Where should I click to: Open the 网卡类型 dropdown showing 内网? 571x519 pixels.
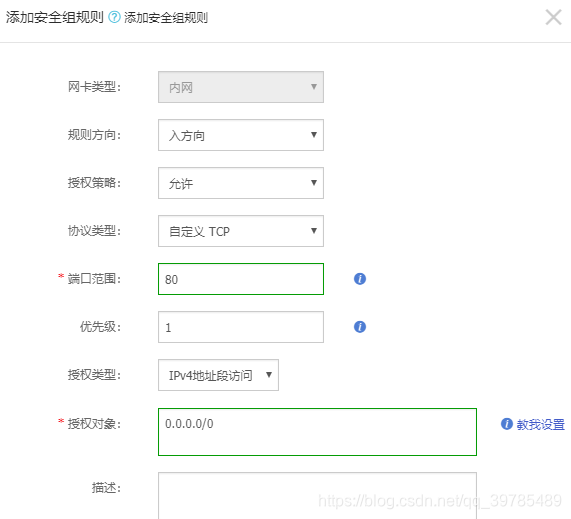(241, 87)
